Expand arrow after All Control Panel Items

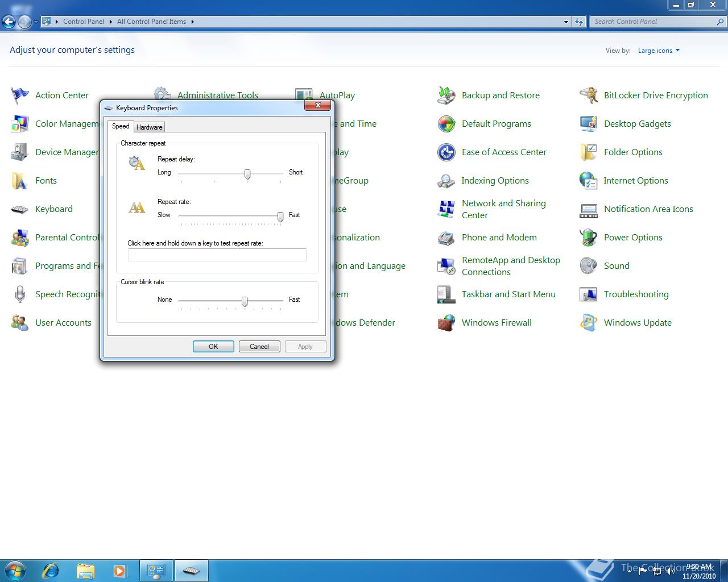[x=192, y=22]
